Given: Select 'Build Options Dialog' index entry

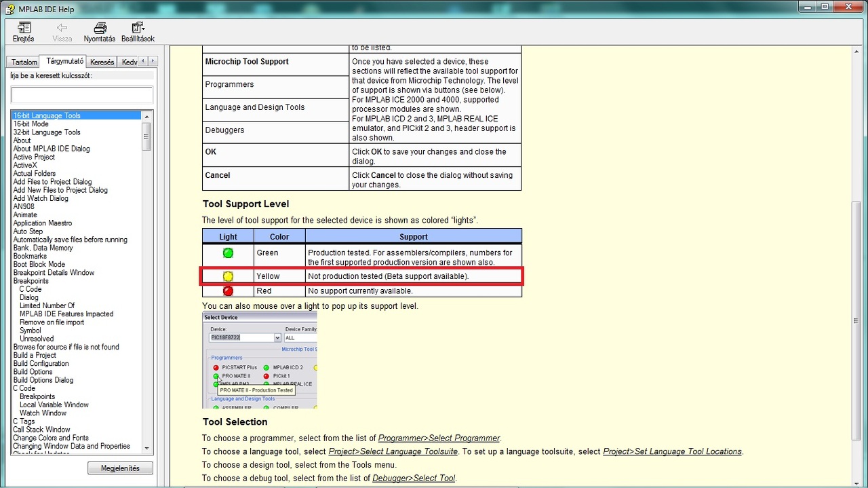Looking at the screenshot, I should coord(43,380).
